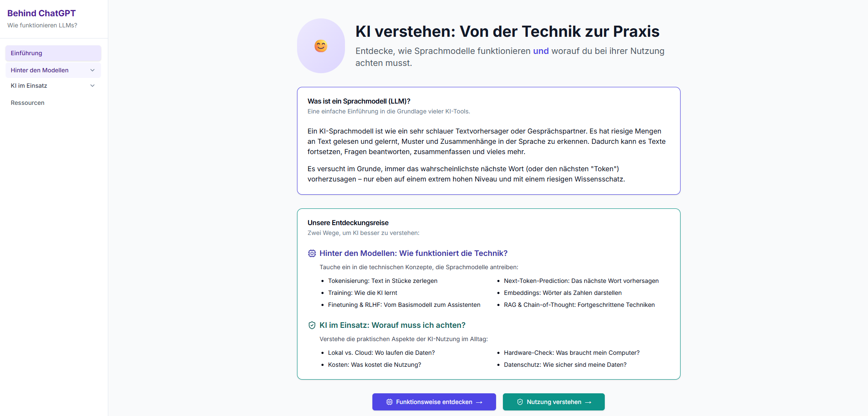Click the arrow icon in 'Funktionsweise entdecken' button
Viewport: 868px width, 416px height.
click(479, 402)
